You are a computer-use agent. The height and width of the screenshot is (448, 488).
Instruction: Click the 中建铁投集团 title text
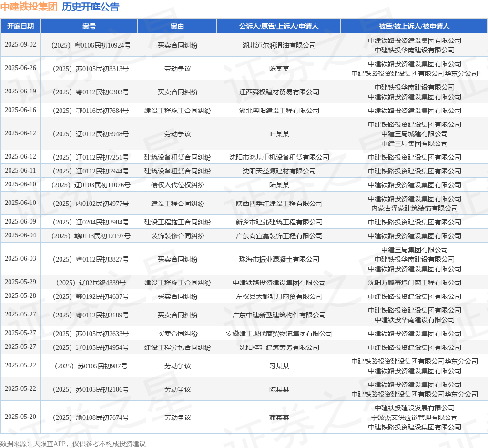click(29, 7)
